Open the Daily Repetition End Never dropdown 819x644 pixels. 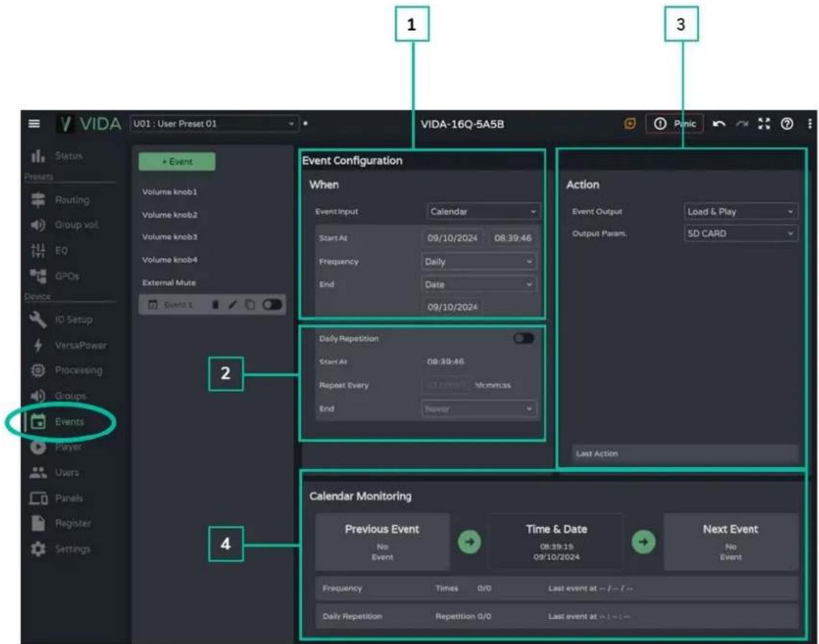(x=478, y=409)
